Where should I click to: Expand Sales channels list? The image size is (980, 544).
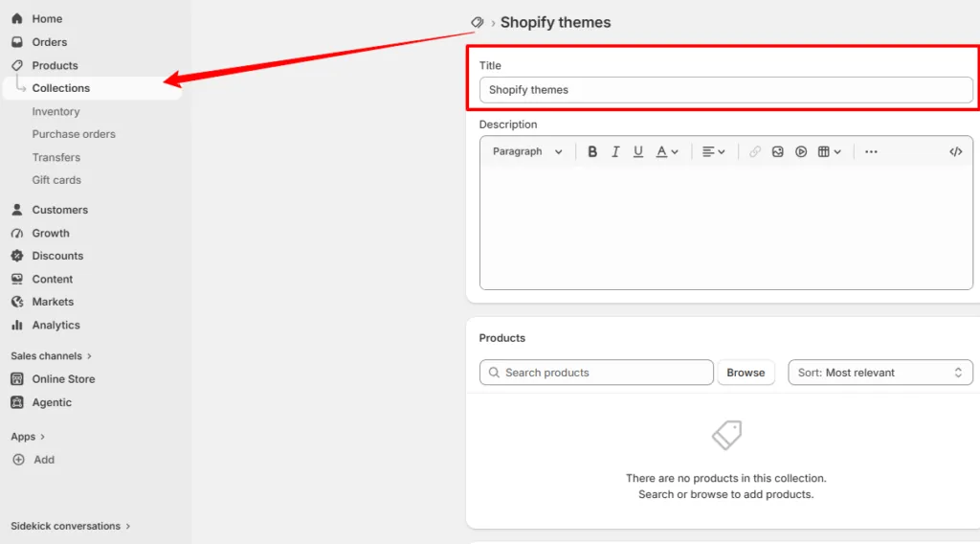pos(52,355)
